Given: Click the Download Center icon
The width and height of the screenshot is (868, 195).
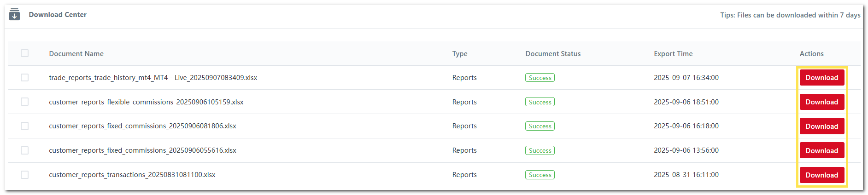Looking at the screenshot, I should [14, 15].
